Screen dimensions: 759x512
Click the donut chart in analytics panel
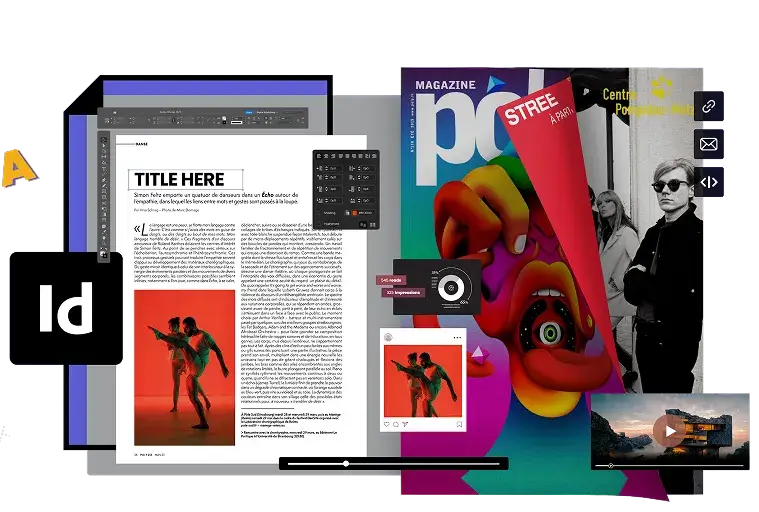pyautogui.click(x=451, y=288)
